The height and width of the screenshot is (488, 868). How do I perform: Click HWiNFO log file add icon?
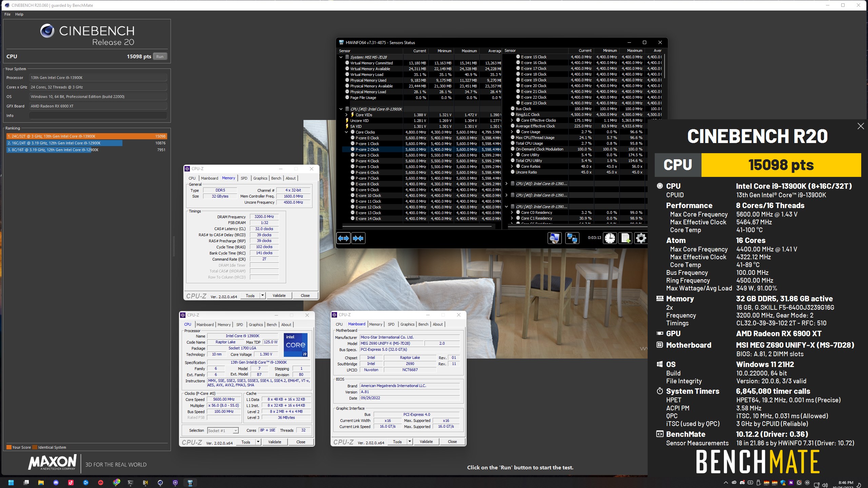pos(626,238)
